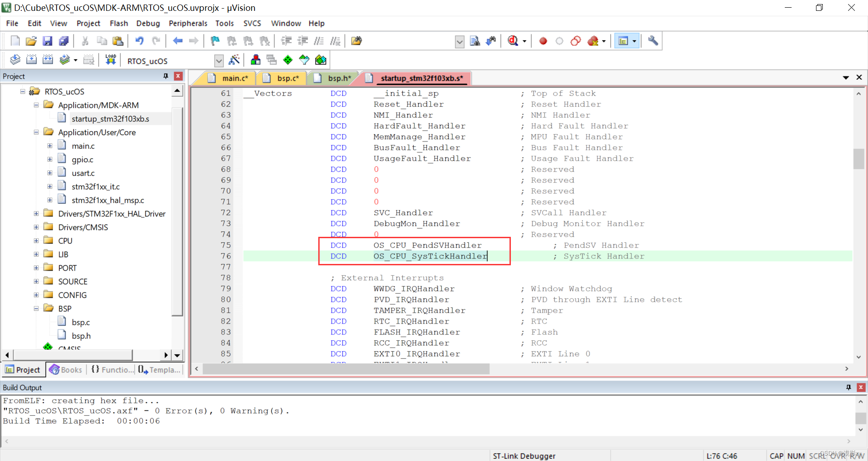Click the New file icon

(x=15, y=41)
